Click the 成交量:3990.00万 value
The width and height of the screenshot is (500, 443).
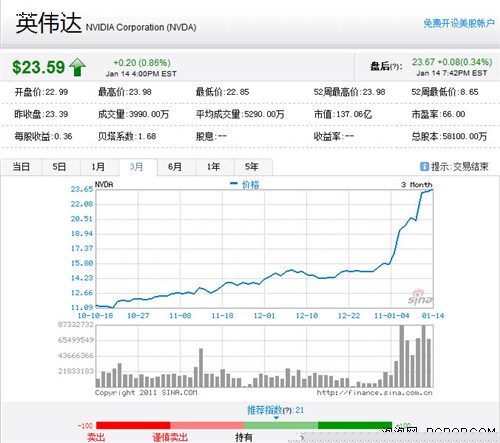click(x=133, y=114)
